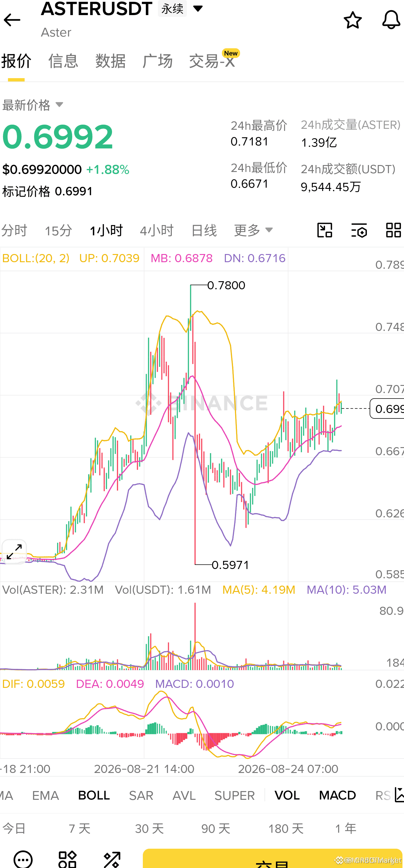
Task: Tap the 标记价格 0.6991 mark price
Action: click(x=47, y=191)
